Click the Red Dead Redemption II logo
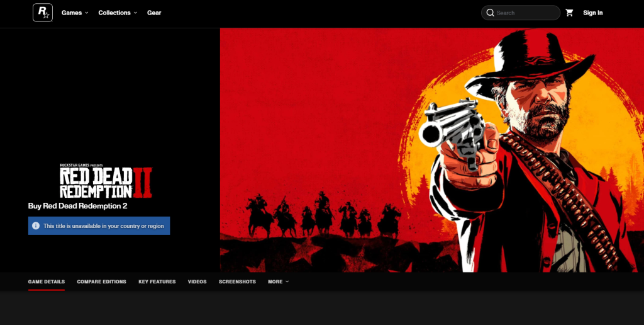This screenshot has height=325, width=644. (106, 181)
